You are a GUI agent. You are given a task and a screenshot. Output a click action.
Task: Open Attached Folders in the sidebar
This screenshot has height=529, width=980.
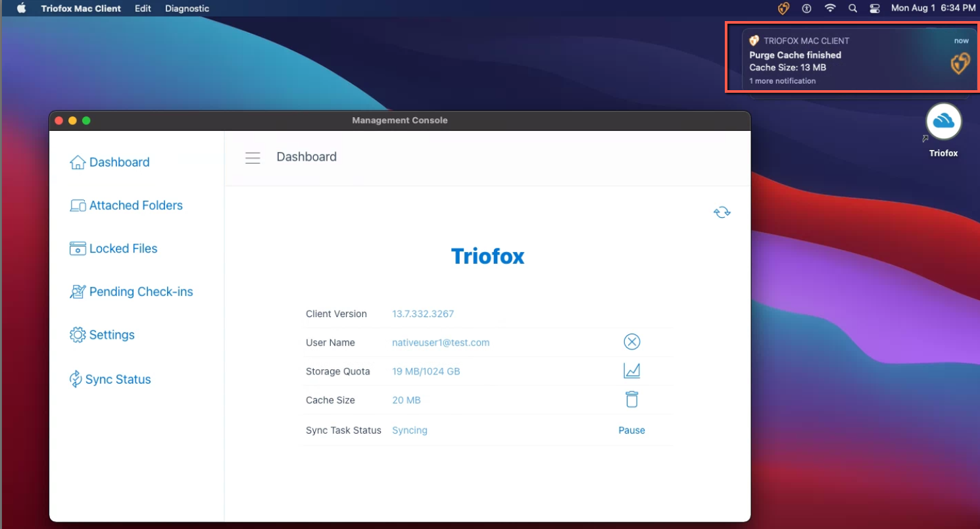126,205
